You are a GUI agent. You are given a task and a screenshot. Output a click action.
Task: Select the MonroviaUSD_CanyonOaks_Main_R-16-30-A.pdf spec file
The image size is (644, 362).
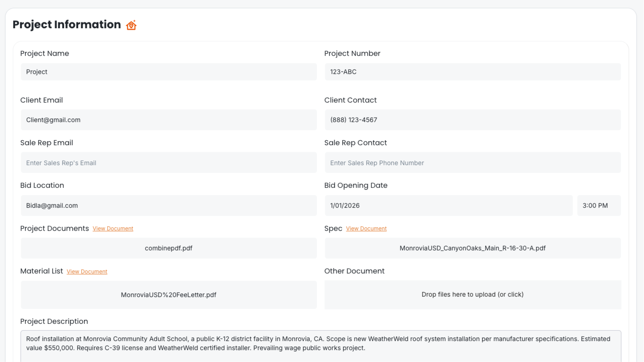[472, 248]
